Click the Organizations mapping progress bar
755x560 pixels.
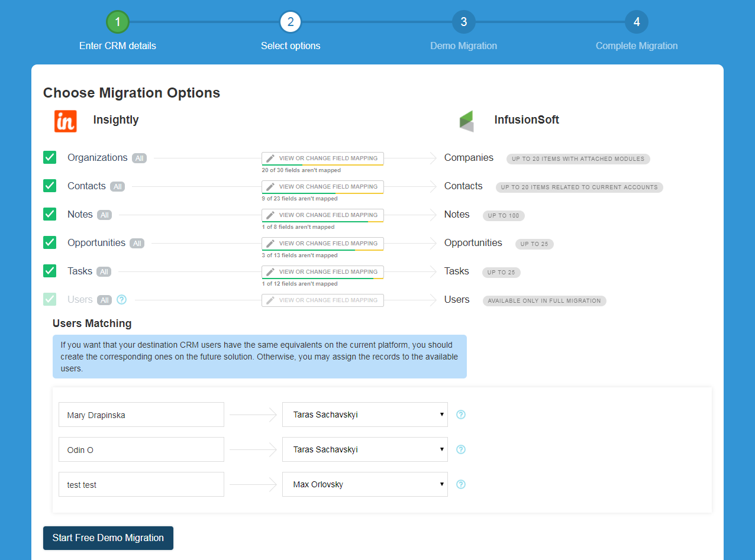(323, 165)
